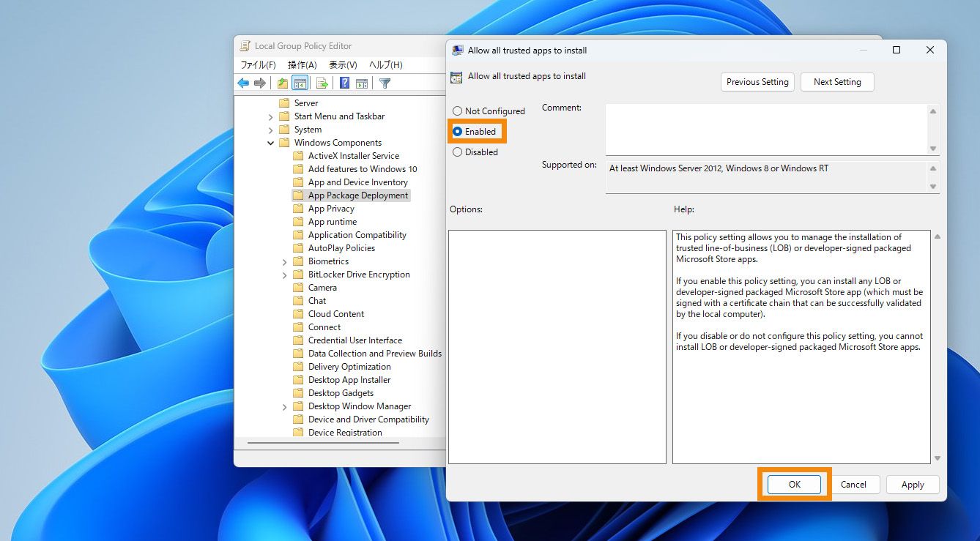
Task: Click the Desktop Gadgets folder icon
Action: [298, 393]
